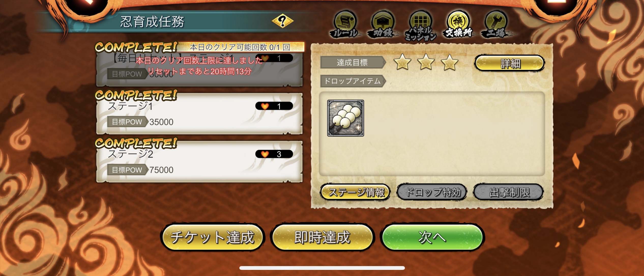Viewport: 644px width, 276px height.
Task: Open the パネルミッション panel mission icon
Action: pos(420,25)
